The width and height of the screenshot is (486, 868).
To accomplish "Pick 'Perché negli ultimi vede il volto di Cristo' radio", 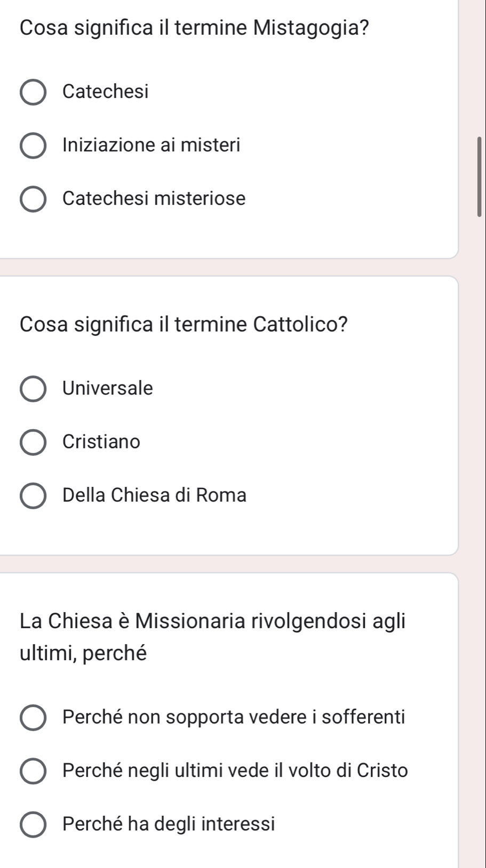I will point(33,771).
